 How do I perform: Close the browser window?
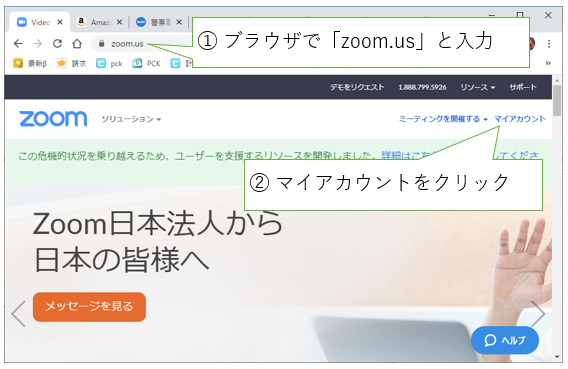click(548, 15)
